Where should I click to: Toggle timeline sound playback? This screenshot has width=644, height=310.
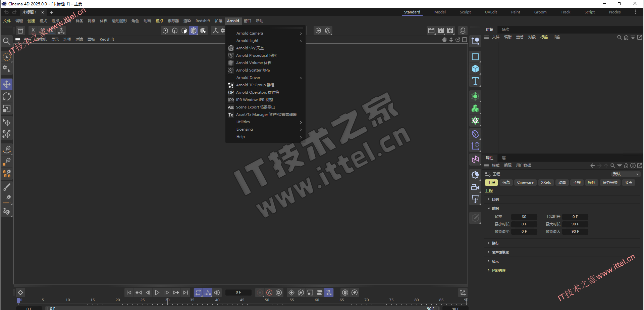coord(217,293)
